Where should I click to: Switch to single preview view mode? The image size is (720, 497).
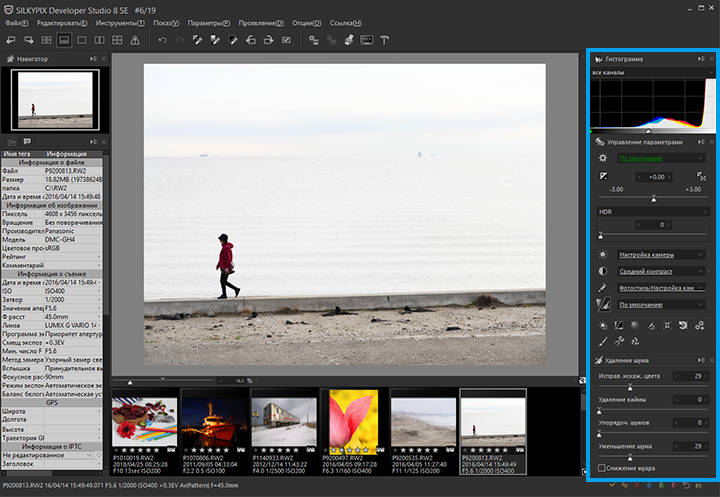pos(82,40)
